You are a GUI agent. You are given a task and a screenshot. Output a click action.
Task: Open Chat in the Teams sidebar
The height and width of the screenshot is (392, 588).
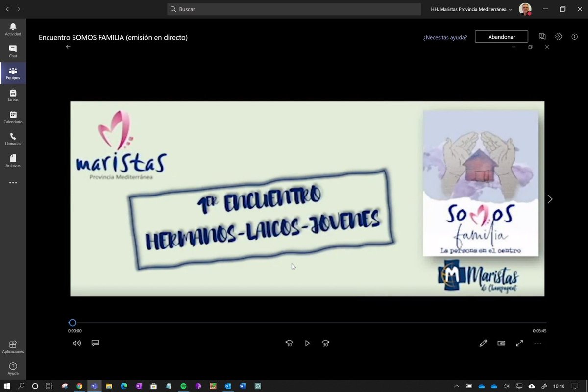click(x=13, y=51)
